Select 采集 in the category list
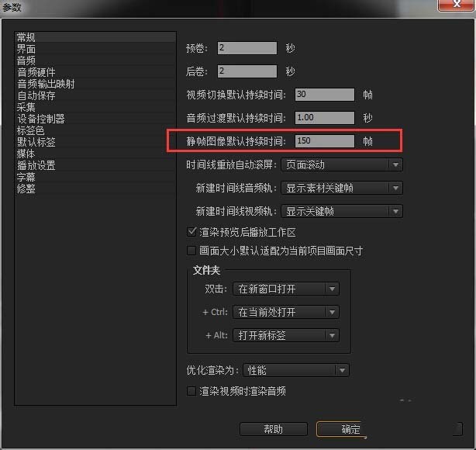 95,107
